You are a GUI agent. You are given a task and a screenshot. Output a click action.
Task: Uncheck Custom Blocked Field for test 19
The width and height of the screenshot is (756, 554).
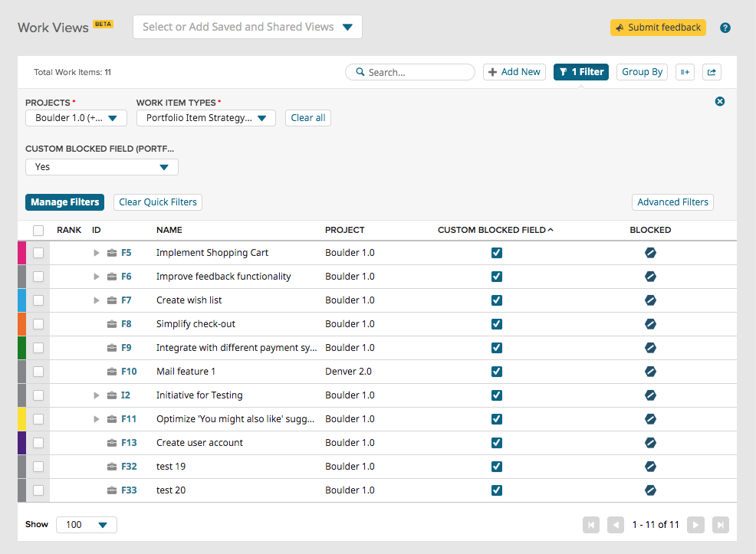[497, 467]
